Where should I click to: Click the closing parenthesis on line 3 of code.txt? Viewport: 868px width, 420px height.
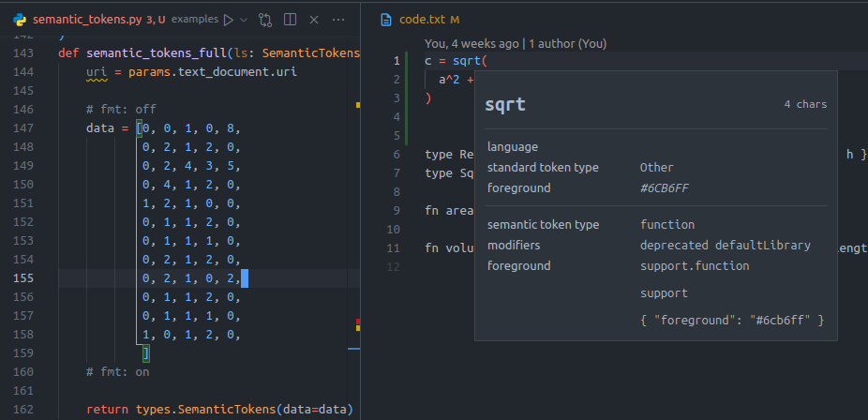(428, 98)
